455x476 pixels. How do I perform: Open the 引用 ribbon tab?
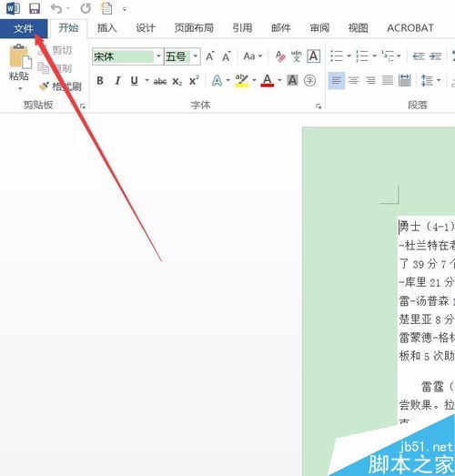click(242, 28)
